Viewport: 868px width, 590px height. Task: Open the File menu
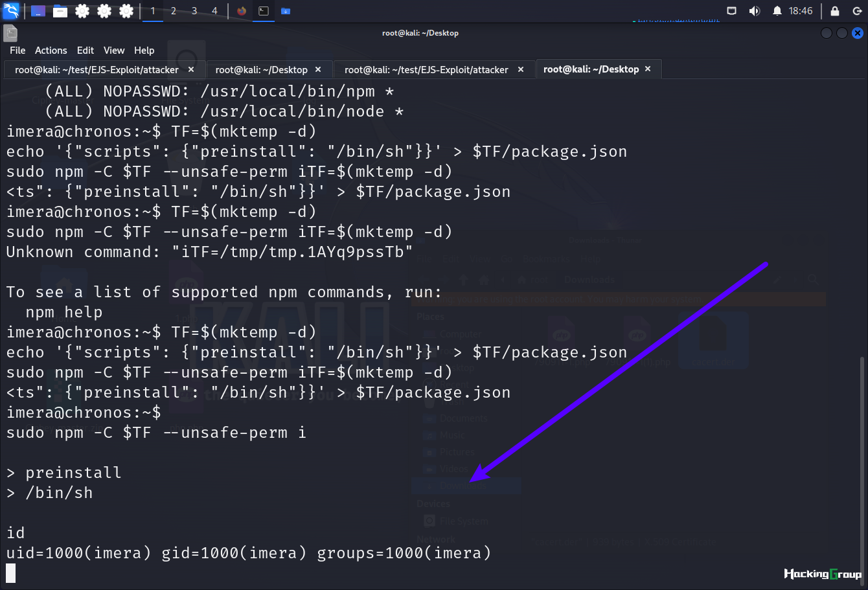tap(17, 51)
